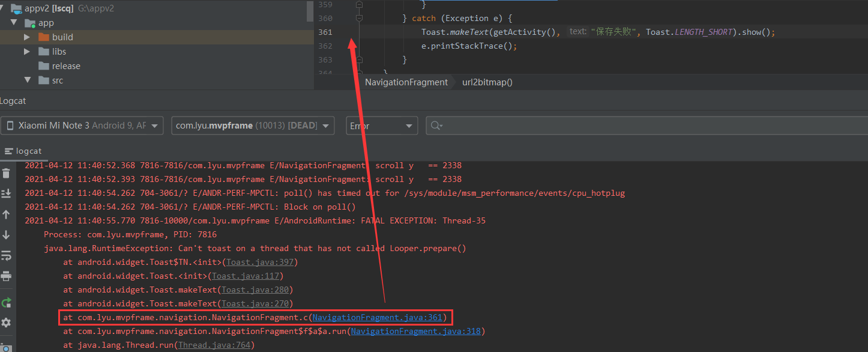The image size is (868, 352).
Task: Open the NavigationFragment.java:361 link
Action: (x=378, y=317)
